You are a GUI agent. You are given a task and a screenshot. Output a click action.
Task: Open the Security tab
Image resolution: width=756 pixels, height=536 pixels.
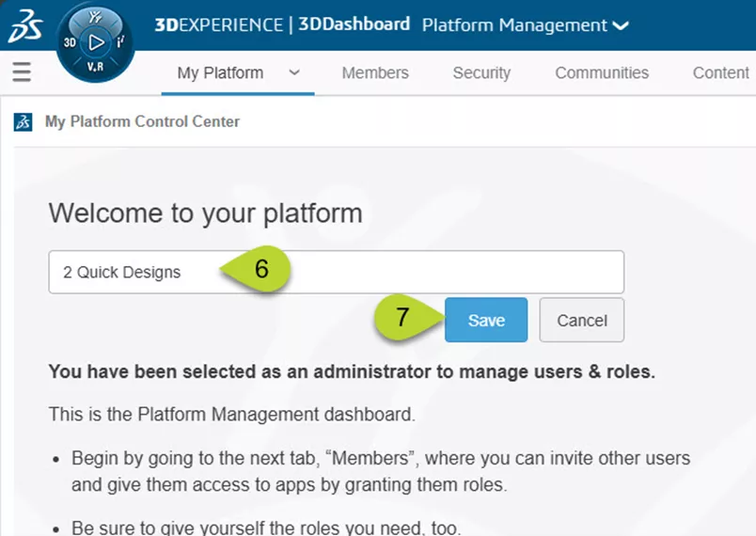[x=481, y=72]
